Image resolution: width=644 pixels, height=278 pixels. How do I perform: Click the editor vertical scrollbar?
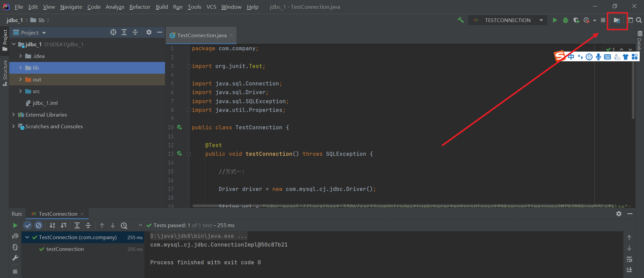[633, 90]
